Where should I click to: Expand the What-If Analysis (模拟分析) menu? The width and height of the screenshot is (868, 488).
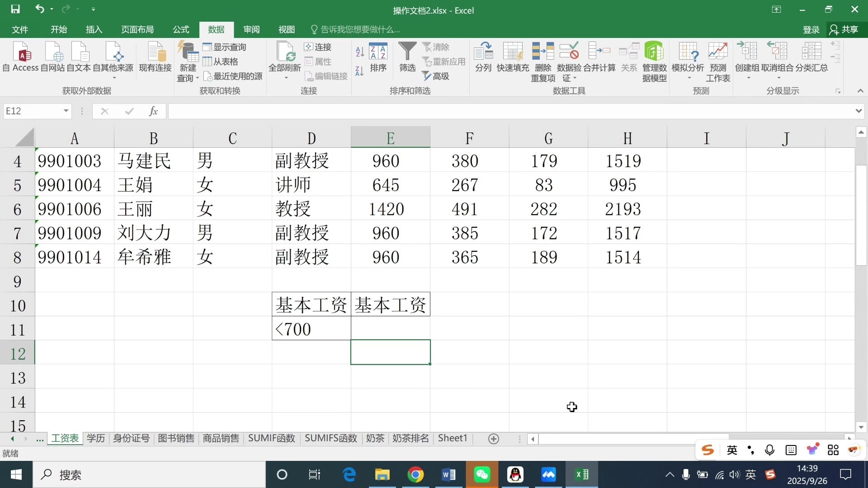(689, 78)
